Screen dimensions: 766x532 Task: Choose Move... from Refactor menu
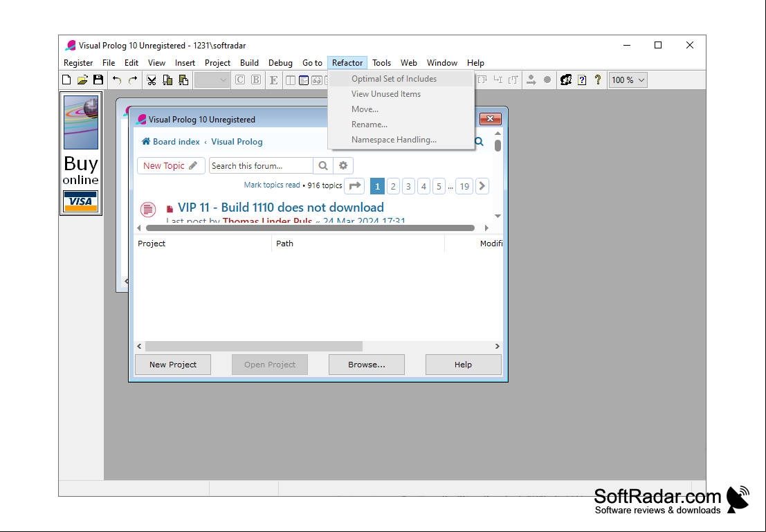coord(401,109)
